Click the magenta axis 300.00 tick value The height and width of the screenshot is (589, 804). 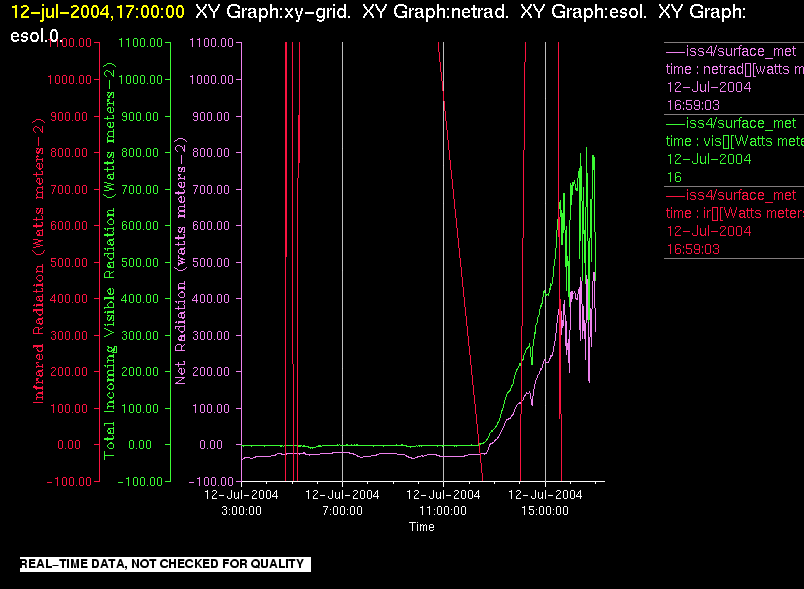[211, 336]
